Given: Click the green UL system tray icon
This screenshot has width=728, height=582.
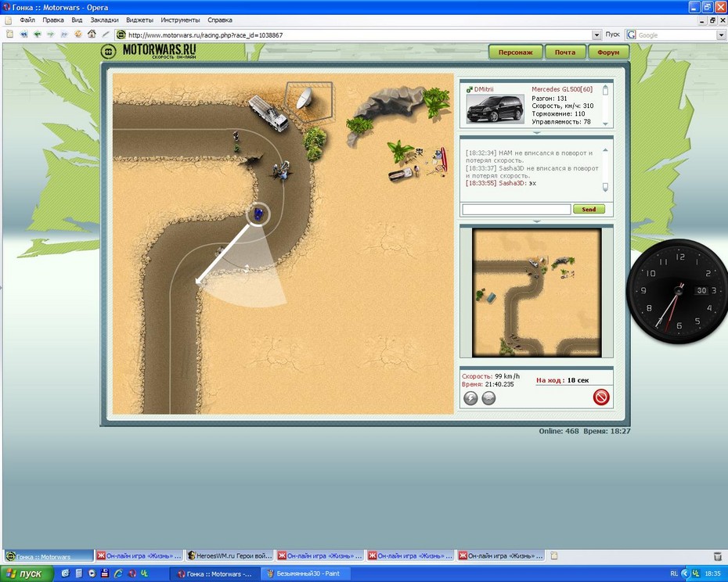Looking at the screenshot, I should [695, 573].
